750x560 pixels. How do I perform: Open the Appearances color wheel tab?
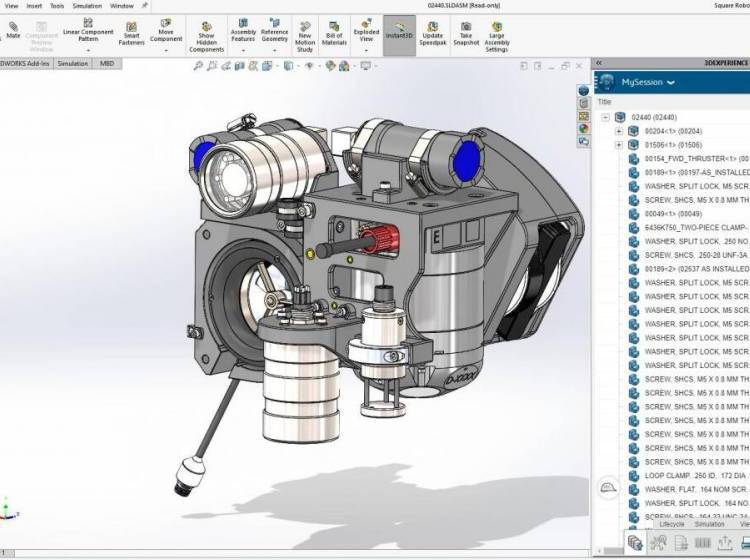584,128
